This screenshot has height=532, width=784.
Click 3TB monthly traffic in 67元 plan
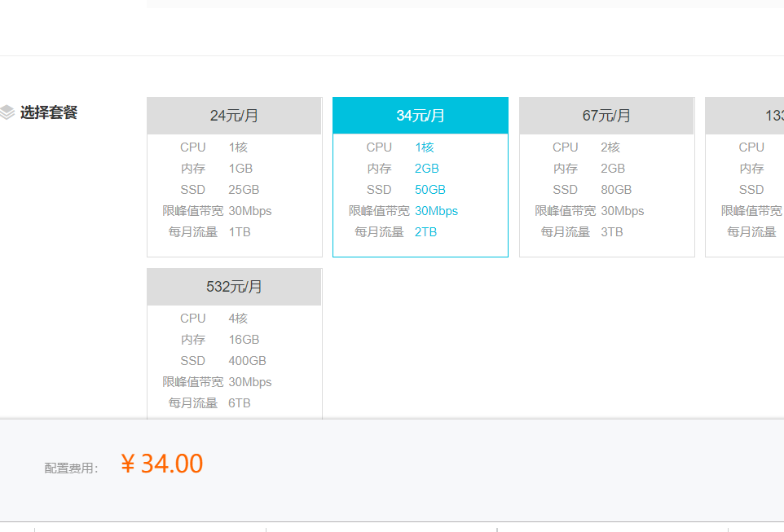coord(612,232)
